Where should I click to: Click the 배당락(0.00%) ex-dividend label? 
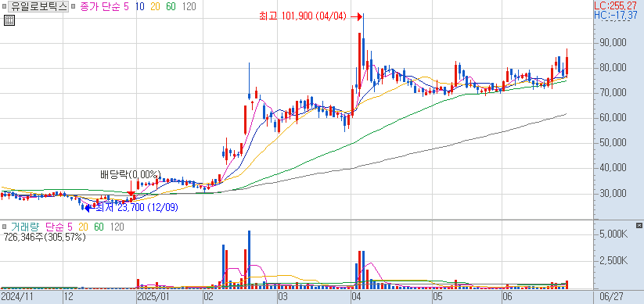pos(131,174)
